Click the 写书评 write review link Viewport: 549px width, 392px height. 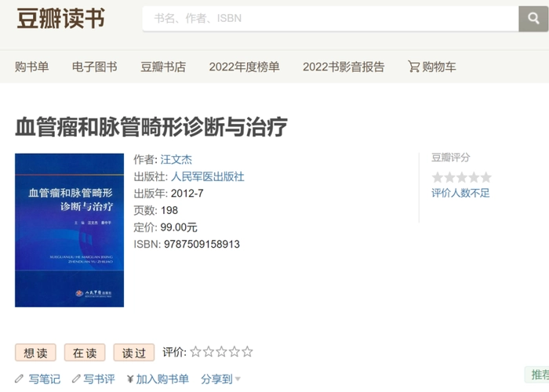point(93,379)
